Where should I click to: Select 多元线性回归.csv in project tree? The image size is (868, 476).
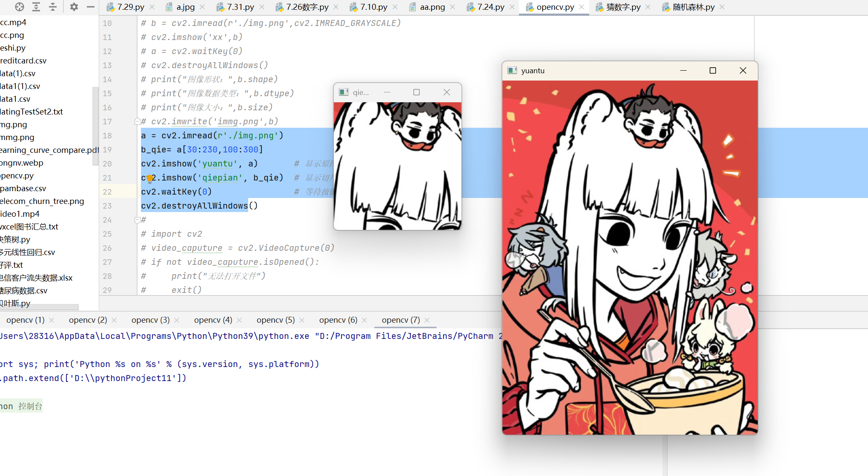click(28, 252)
